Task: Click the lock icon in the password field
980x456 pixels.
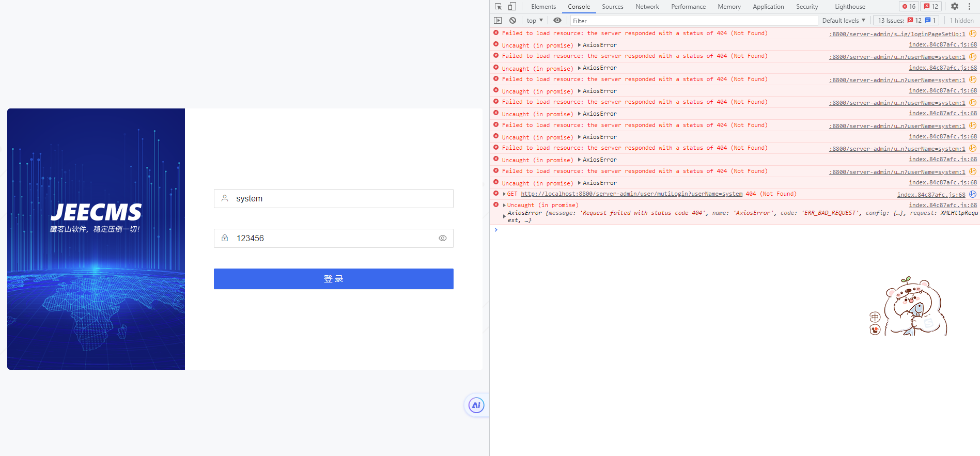Action: tap(225, 238)
